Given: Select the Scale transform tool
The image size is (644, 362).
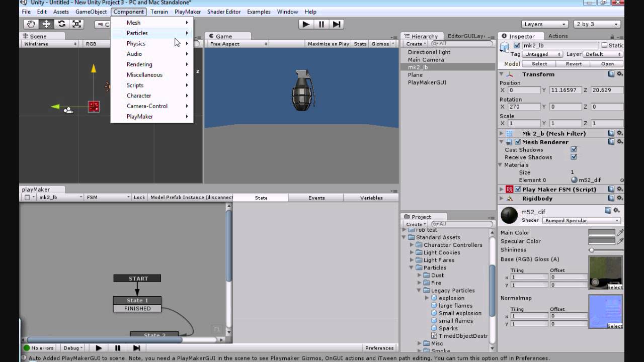Looking at the screenshot, I should [76, 24].
